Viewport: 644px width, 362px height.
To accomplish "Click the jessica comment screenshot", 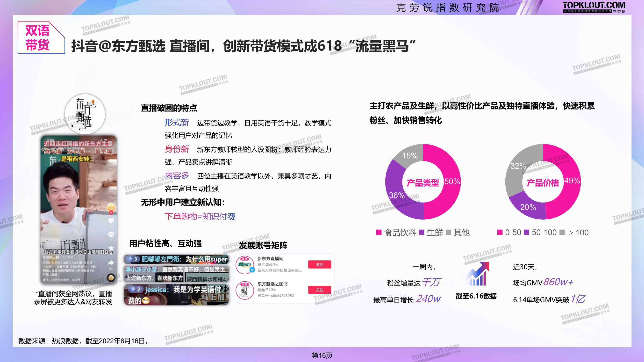I will (177, 295).
